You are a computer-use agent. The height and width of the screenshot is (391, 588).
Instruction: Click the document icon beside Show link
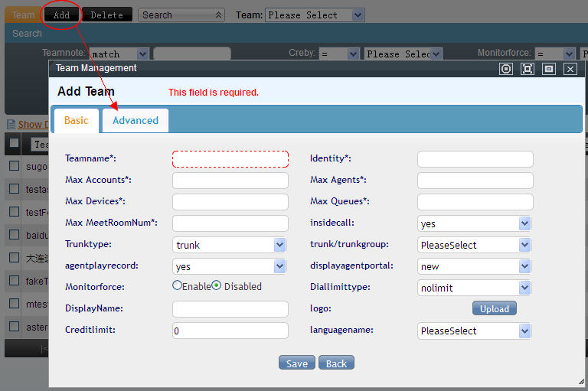pos(11,124)
